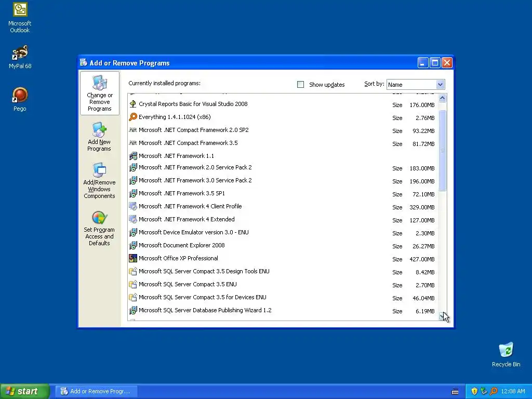Open the Microsoft Outlook desktop icon
Image resolution: width=532 pixels, height=399 pixels.
pyautogui.click(x=20, y=18)
